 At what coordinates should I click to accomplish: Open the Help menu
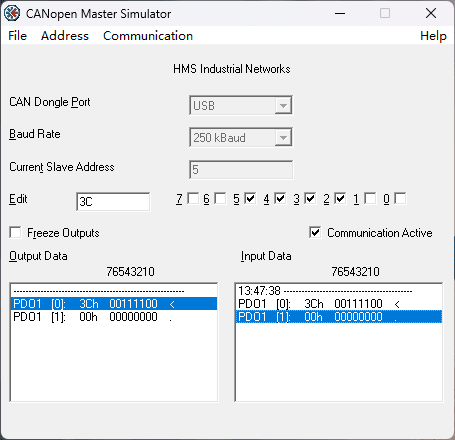(433, 36)
